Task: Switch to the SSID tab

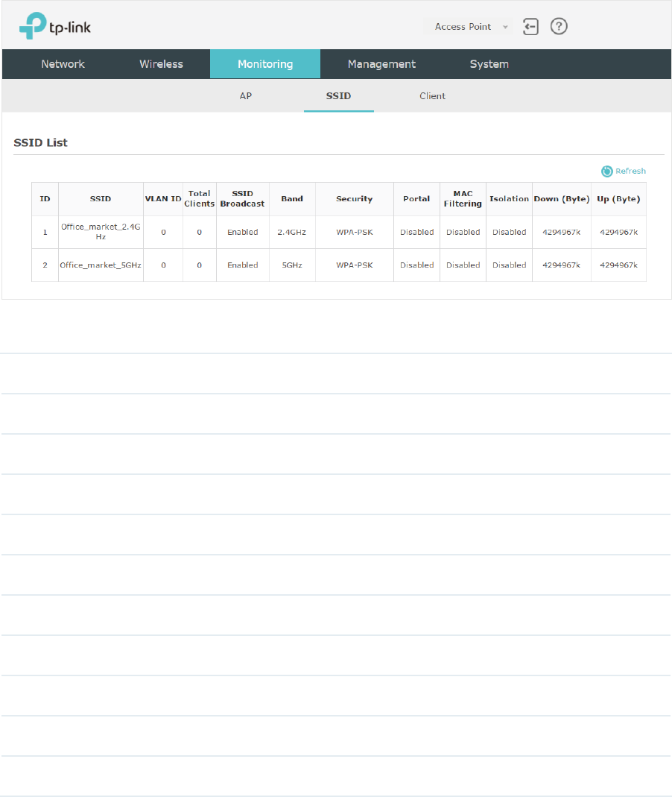Action: tap(339, 96)
